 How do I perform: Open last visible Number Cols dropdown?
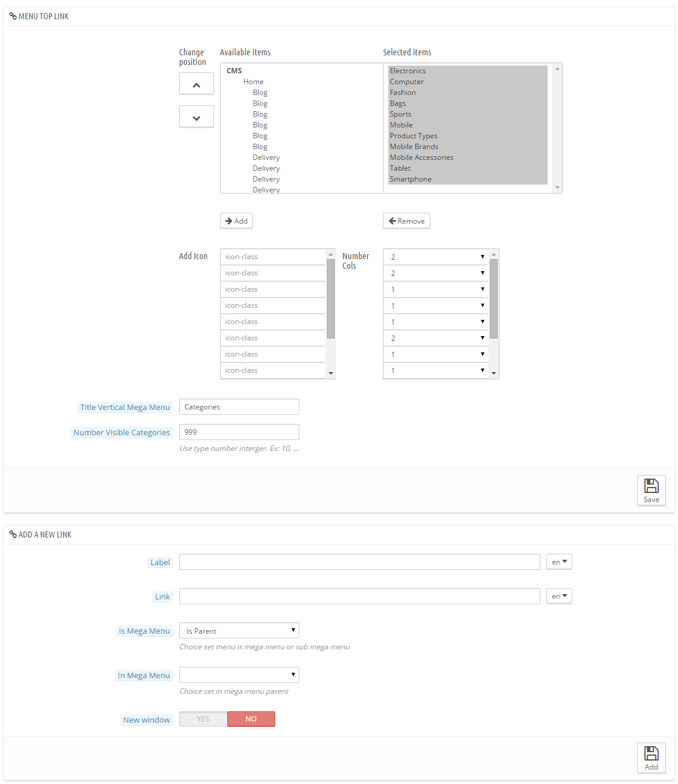pyautogui.click(x=436, y=370)
